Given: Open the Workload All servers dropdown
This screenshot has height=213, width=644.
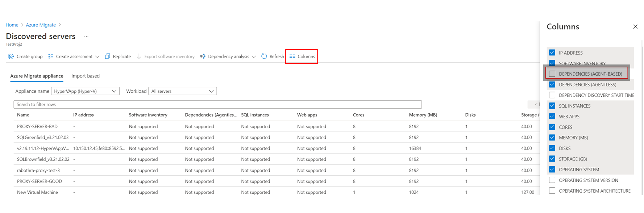Looking at the screenshot, I should 182,91.
